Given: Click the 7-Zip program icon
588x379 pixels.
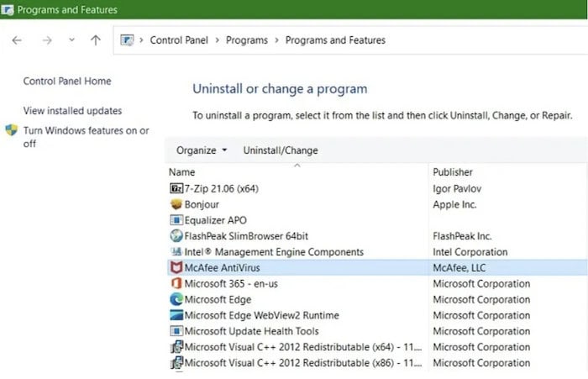Looking at the screenshot, I should [176, 188].
